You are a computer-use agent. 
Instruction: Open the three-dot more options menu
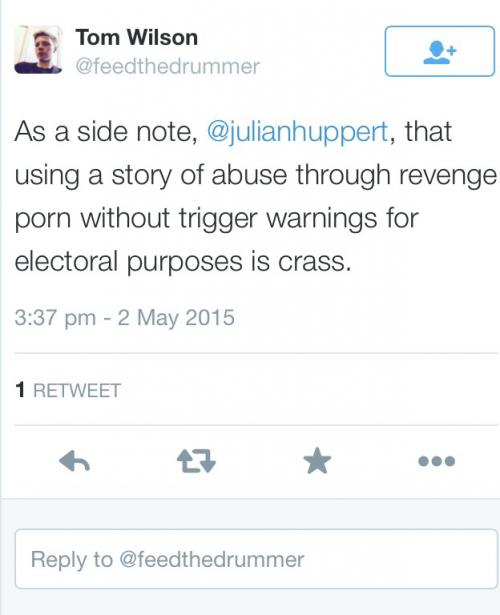tap(437, 461)
